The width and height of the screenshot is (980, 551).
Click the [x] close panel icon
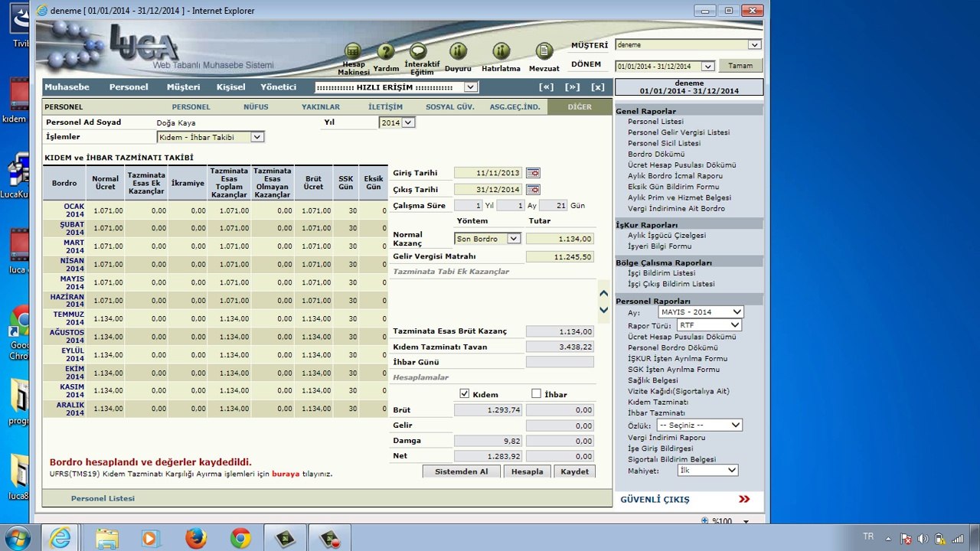coord(598,87)
